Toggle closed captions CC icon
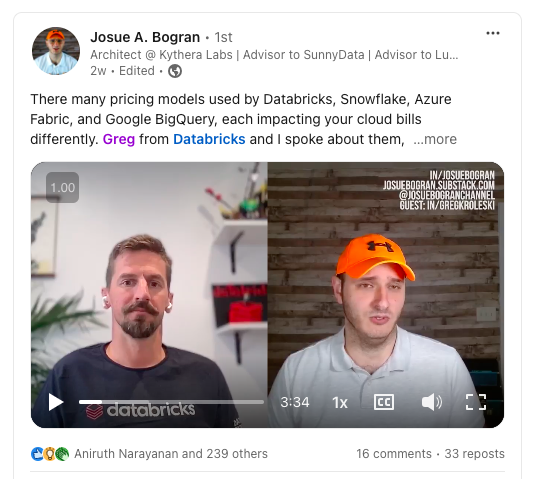539x479 pixels. (384, 402)
